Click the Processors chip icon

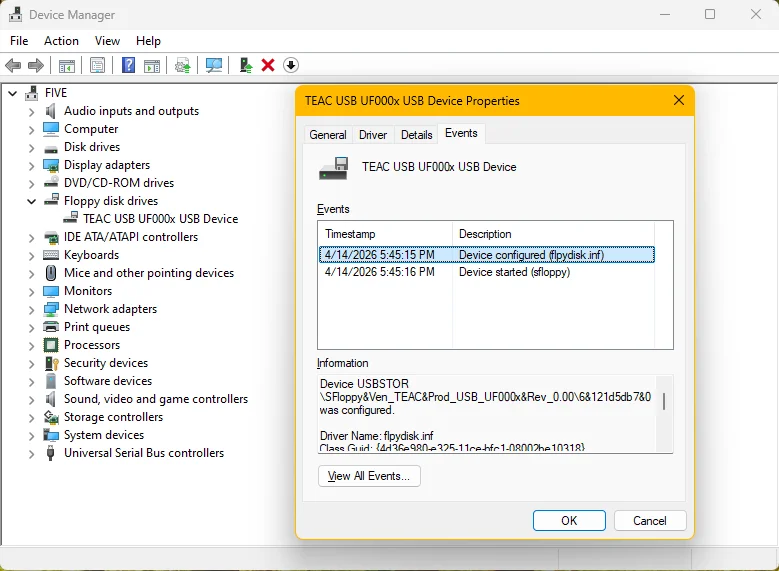[x=51, y=345]
